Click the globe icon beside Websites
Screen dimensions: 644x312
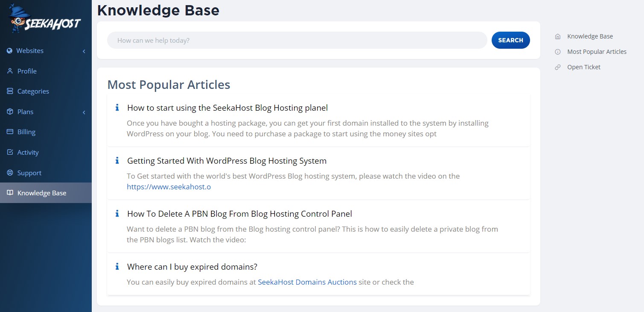pos(9,51)
